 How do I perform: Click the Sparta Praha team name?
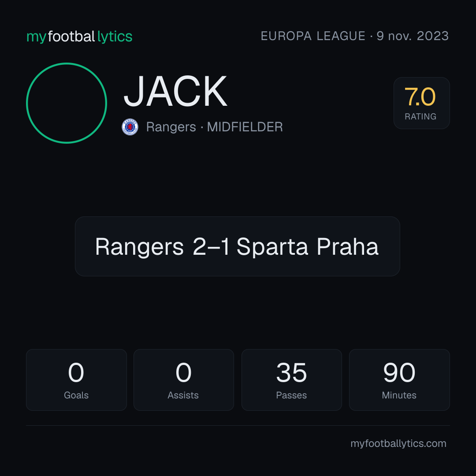[307, 246]
